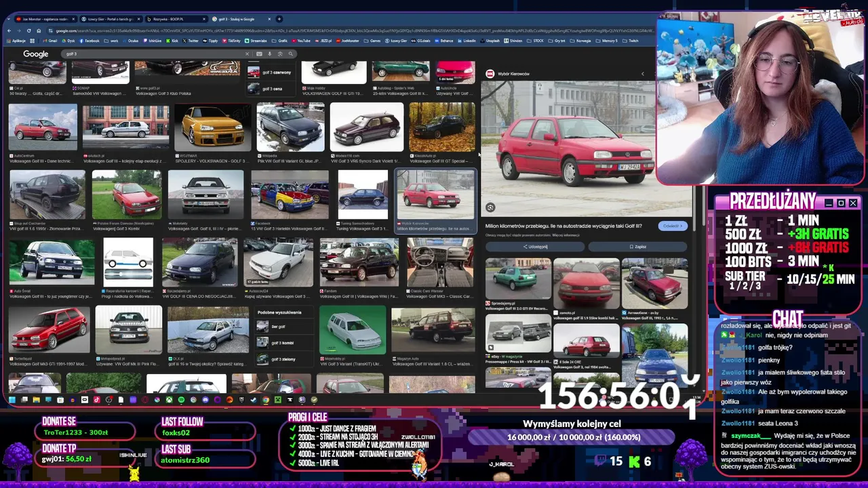The height and width of the screenshot is (488, 868).
Task: Open Discord from the taskbar
Action: point(205,400)
